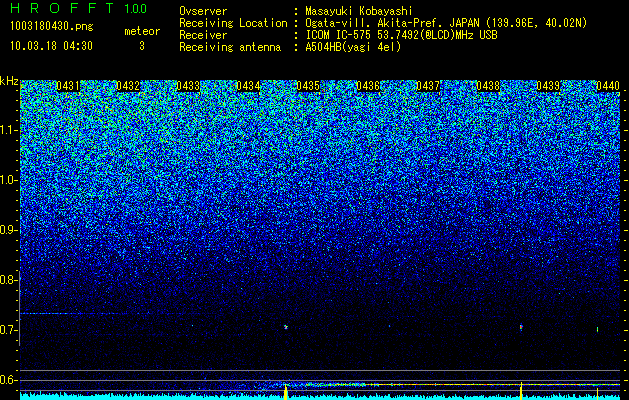
Task: Click the HROFFT 1.0.0 title text
Action: coord(78,8)
